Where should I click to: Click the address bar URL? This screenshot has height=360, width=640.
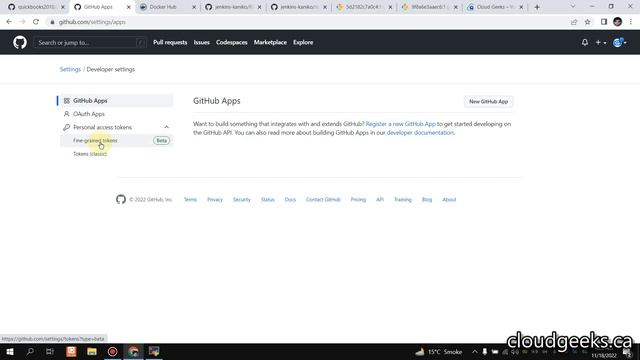click(x=92, y=22)
